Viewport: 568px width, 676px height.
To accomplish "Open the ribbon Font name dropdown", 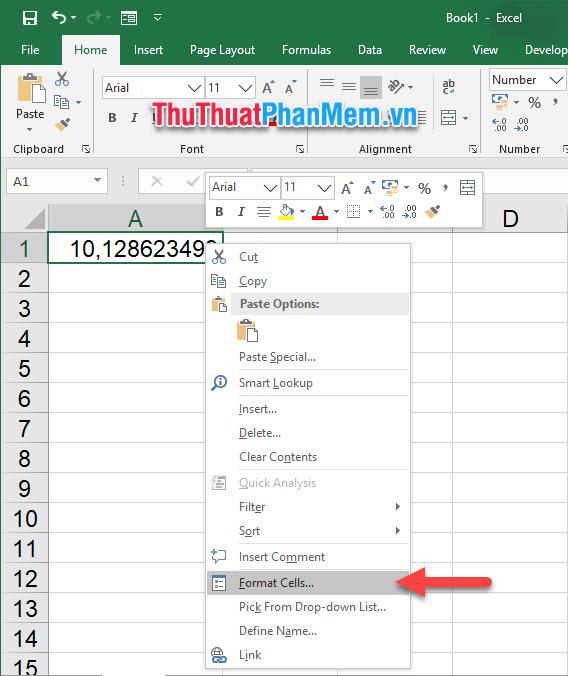I will [194, 88].
